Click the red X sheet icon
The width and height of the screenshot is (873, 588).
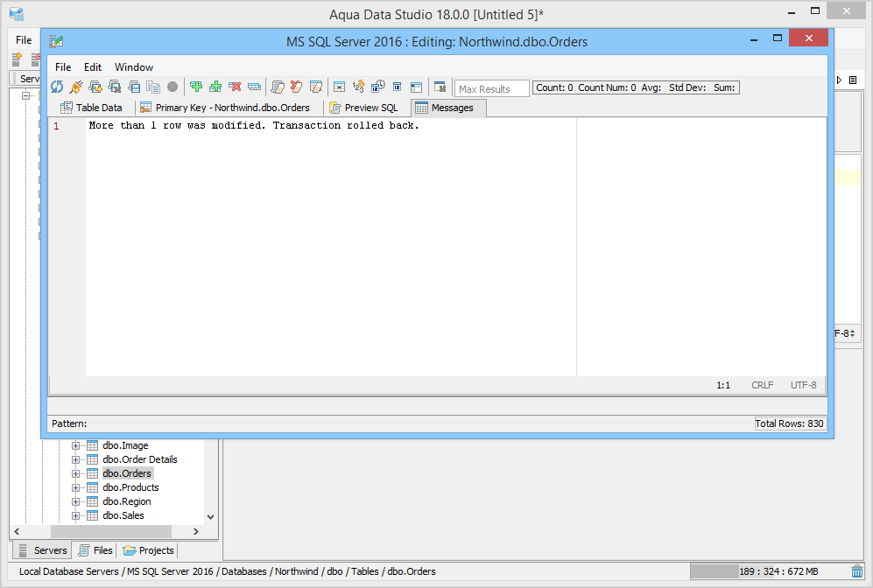click(297, 87)
